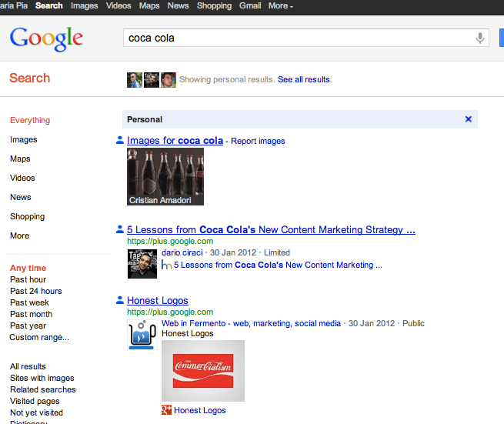This screenshot has width=504, height=424.
Task: Open the red Commercialism logo image
Action: pyautogui.click(x=203, y=371)
